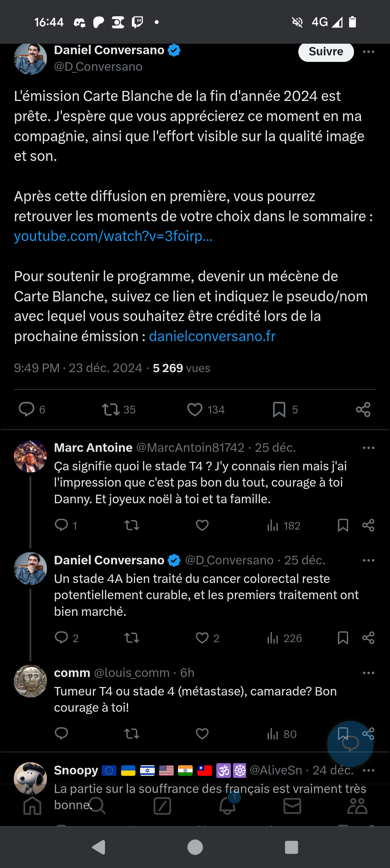Tap the Android back navigation button

99,847
